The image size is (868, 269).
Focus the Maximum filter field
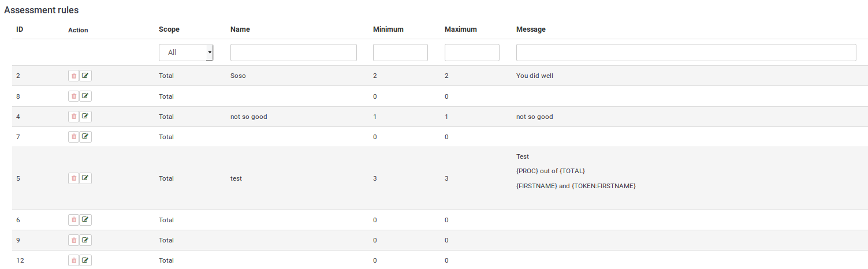point(472,53)
